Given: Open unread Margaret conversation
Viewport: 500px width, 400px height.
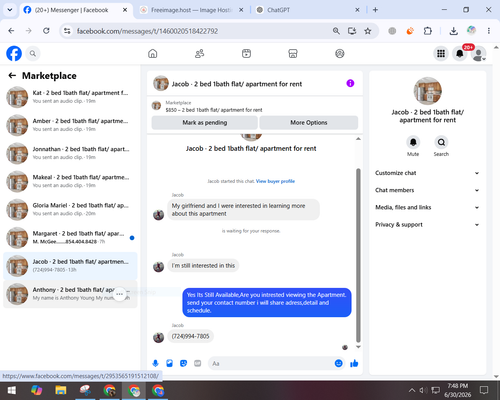Looking at the screenshot, I should point(70,238).
